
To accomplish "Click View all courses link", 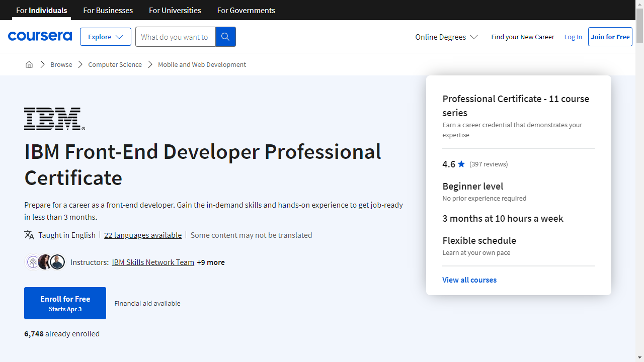I will click(469, 280).
